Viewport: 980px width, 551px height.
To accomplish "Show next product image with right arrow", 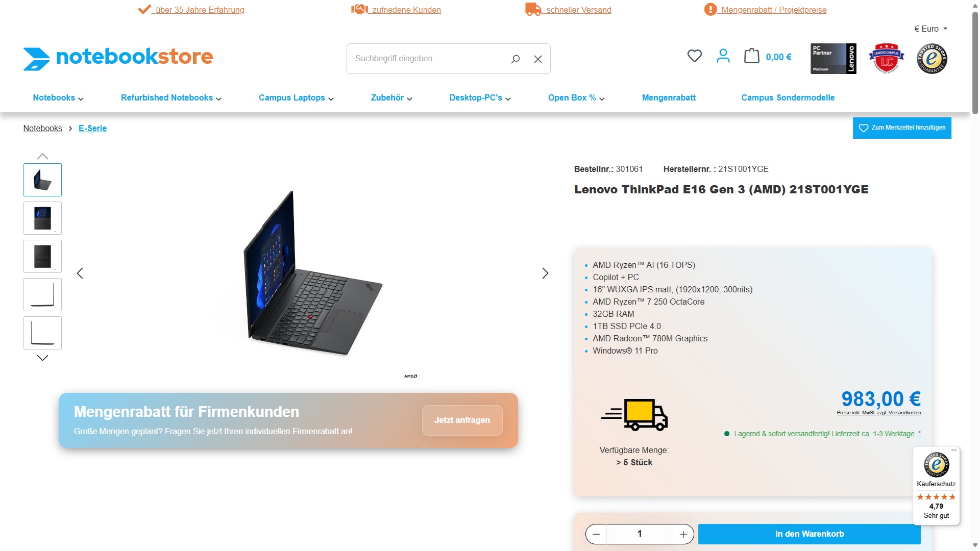I will tap(545, 273).
